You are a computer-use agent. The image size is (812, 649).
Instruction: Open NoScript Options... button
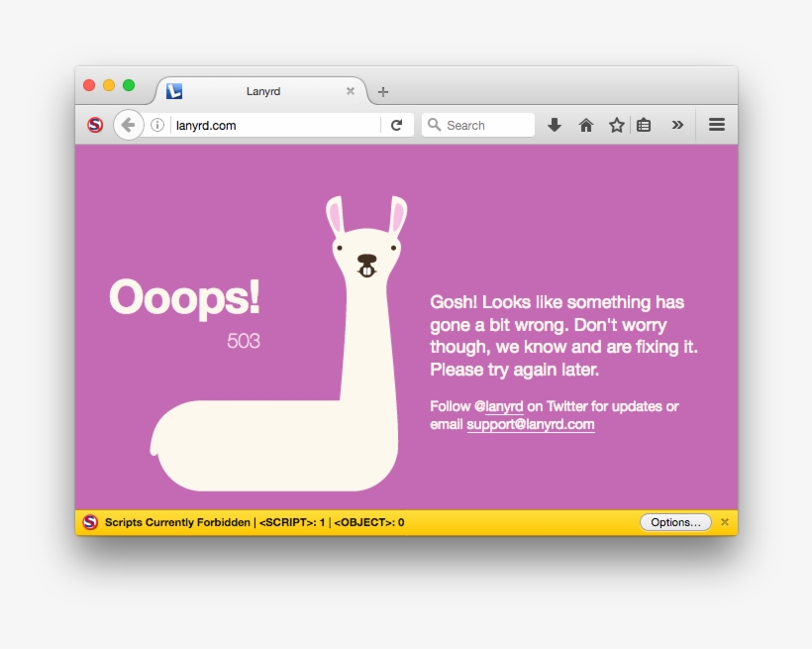coord(675,522)
